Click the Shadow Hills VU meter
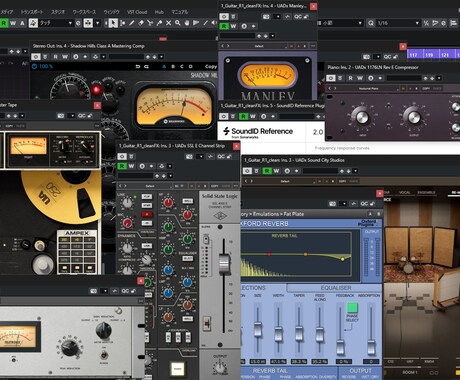 pyautogui.click(x=174, y=107)
